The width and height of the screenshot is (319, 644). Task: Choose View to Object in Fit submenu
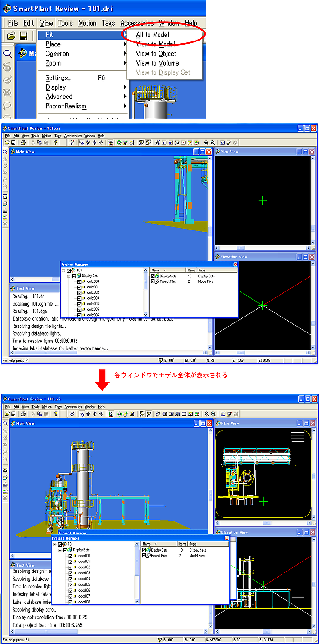point(156,53)
